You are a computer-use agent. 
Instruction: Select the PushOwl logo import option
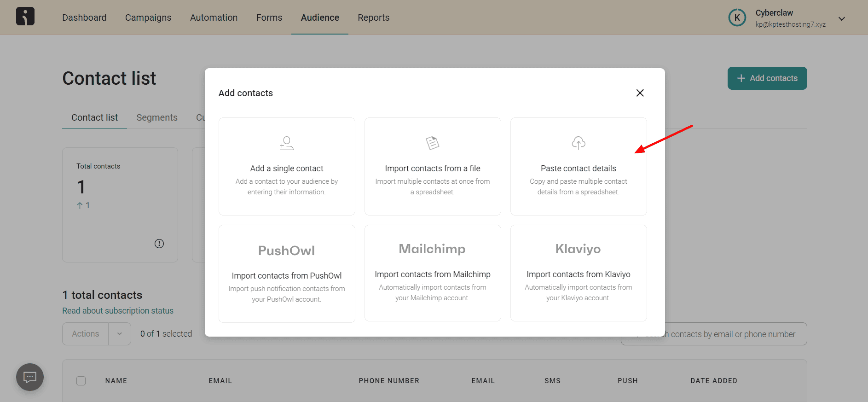[x=286, y=251]
